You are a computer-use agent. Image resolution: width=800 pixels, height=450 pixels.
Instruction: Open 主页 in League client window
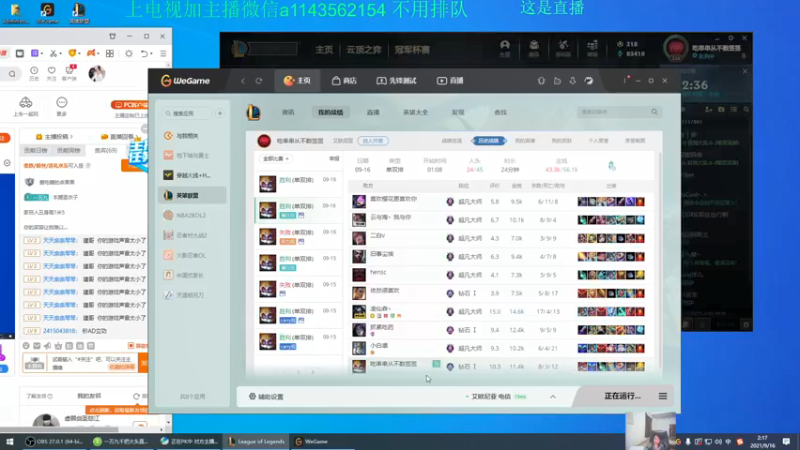[x=324, y=49]
